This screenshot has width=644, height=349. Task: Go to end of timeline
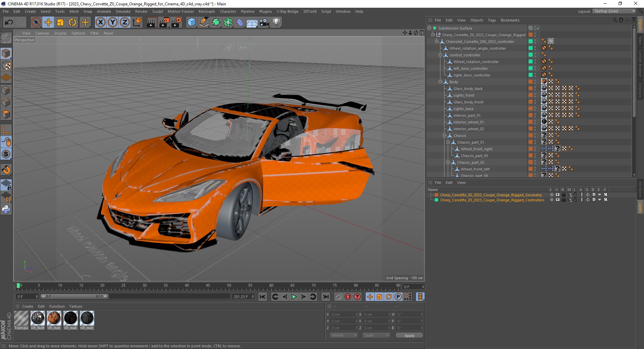pos(325,297)
